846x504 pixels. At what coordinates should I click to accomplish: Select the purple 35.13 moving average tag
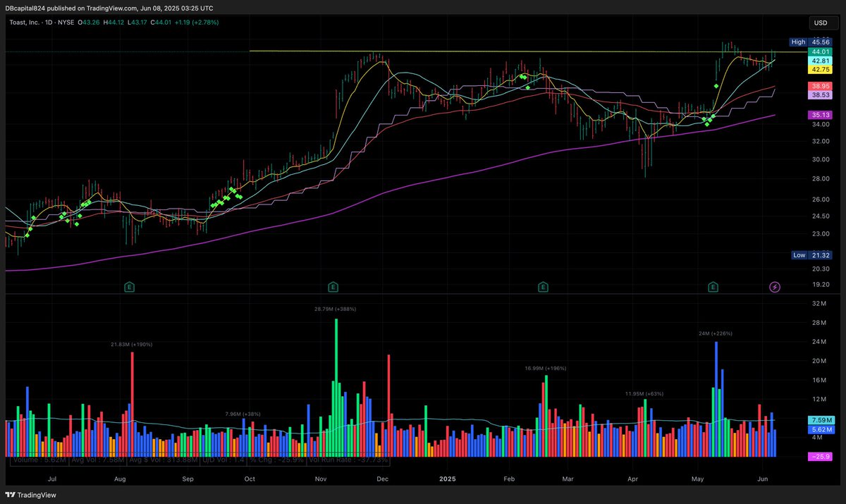(820, 115)
